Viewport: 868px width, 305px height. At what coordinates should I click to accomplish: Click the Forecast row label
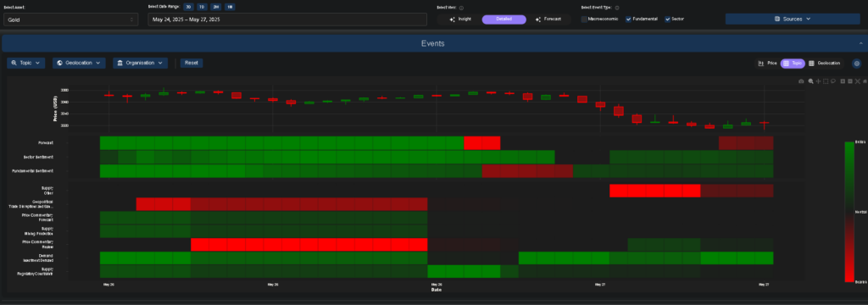(x=46, y=143)
